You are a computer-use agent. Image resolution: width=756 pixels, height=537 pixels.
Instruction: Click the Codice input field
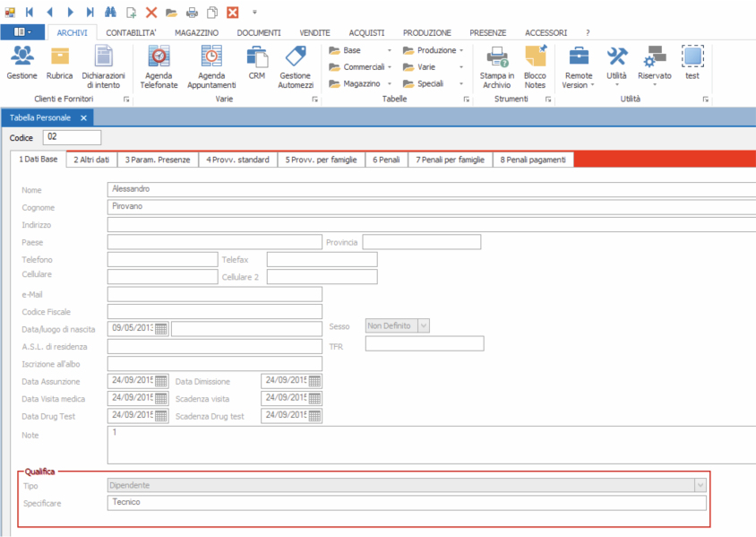pyautogui.click(x=72, y=137)
